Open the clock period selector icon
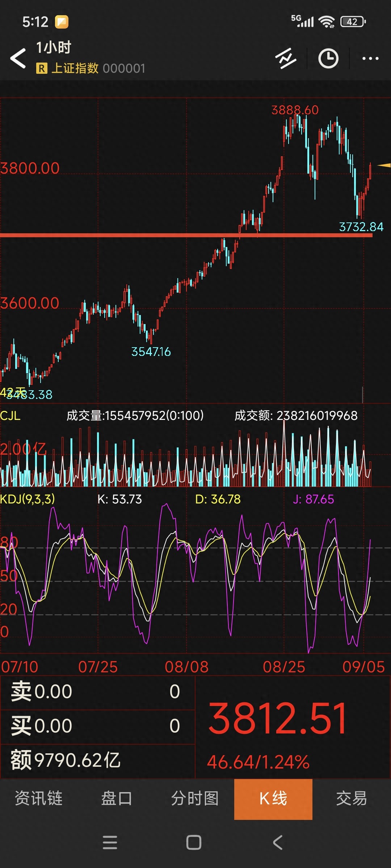The image size is (391, 868). 328,58
